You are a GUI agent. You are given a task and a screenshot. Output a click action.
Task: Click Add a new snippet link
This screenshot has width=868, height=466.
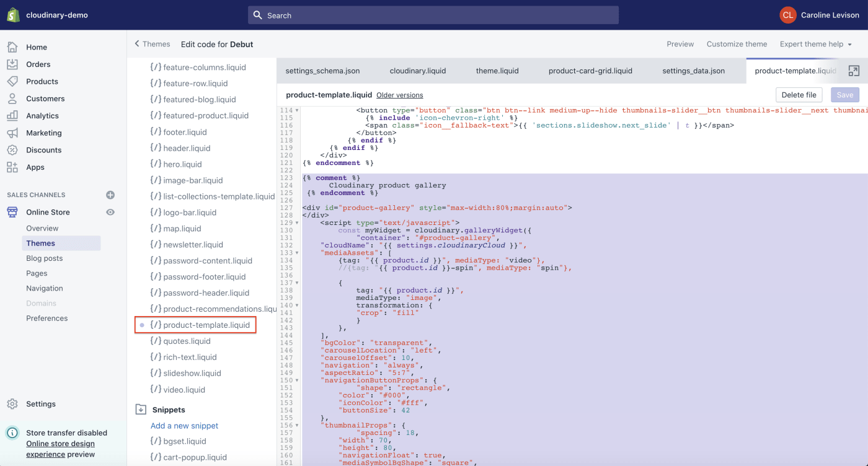(x=184, y=426)
